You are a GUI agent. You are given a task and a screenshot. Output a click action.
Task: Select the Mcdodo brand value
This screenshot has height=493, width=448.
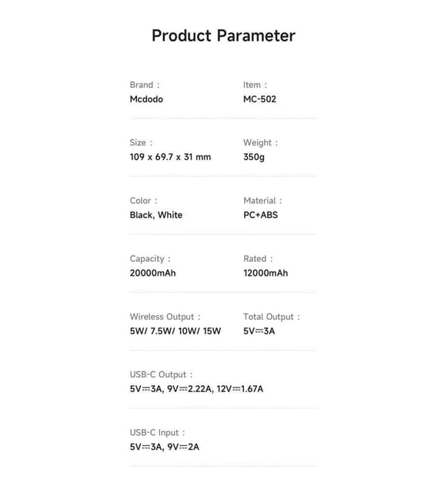pos(146,99)
